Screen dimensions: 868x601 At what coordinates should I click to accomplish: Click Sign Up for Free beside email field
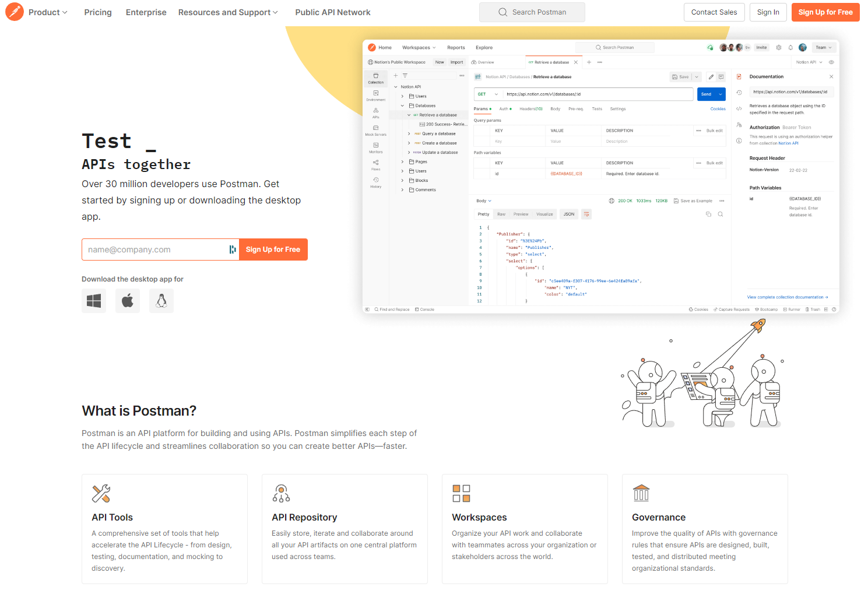click(273, 249)
